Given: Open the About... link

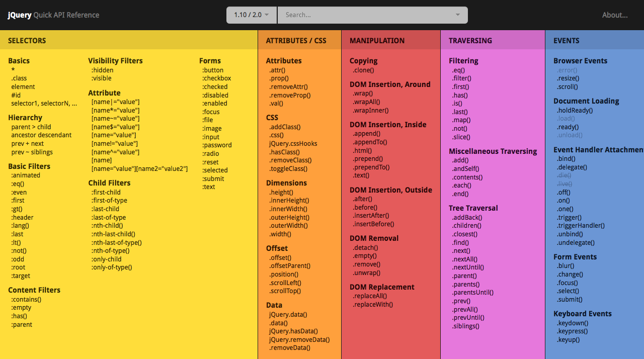Looking at the screenshot, I should click(x=615, y=15).
